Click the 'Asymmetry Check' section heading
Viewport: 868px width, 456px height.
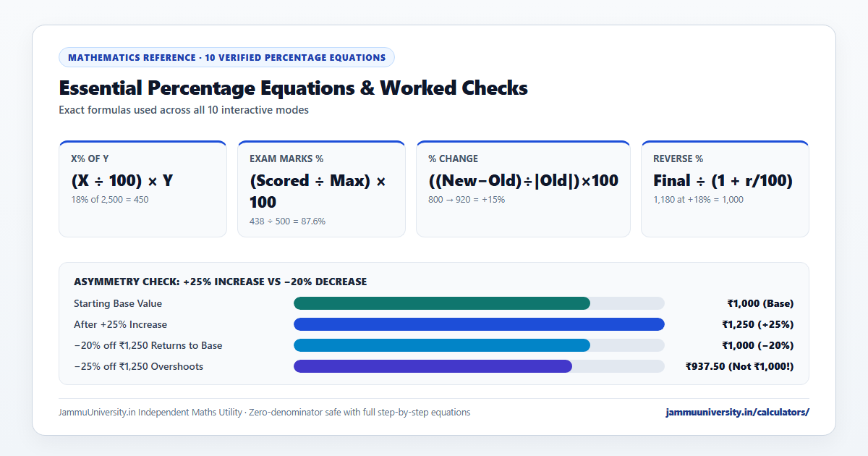(x=220, y=281)
